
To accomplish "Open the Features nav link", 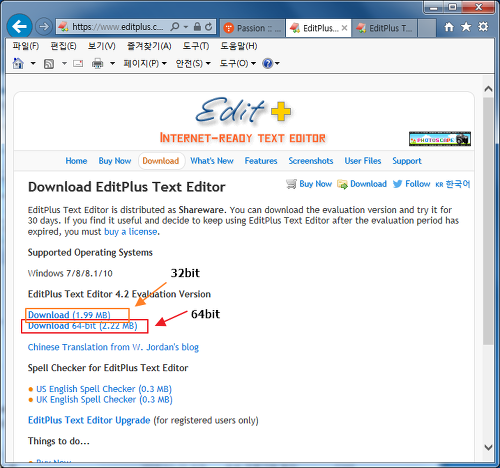I will click(x=261, y=161).
